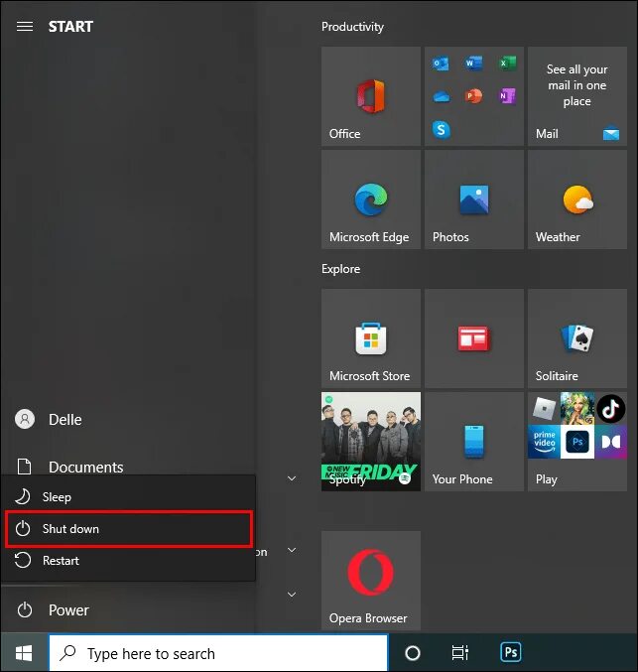Open the Mail tile
This screenshot has width=638, height=672.
(x=577, y=96)
